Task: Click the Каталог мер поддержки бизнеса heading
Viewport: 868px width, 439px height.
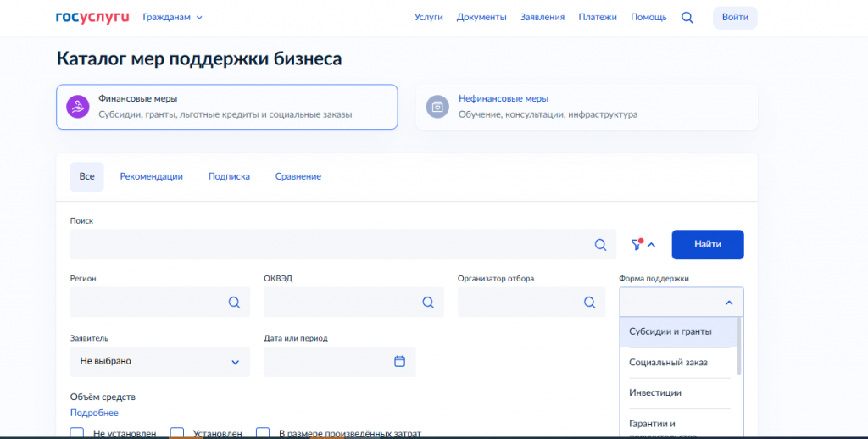Action: click(199, 59)
